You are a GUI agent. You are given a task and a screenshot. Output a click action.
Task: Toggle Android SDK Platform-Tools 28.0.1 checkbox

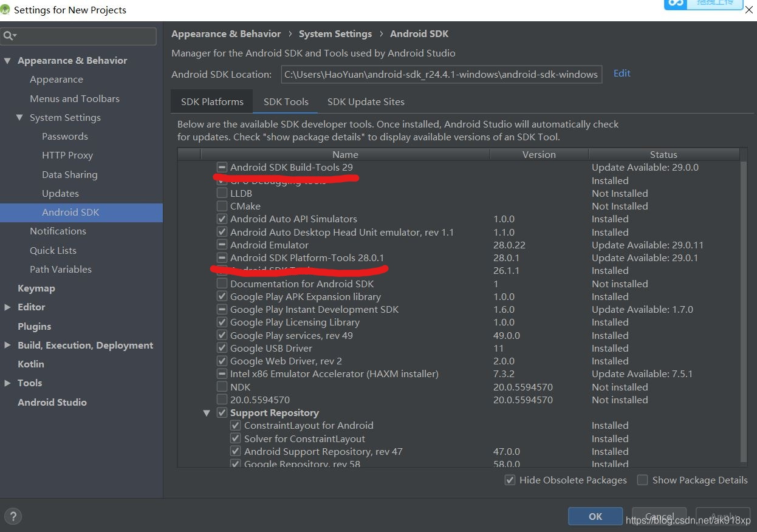coord(222,258)
